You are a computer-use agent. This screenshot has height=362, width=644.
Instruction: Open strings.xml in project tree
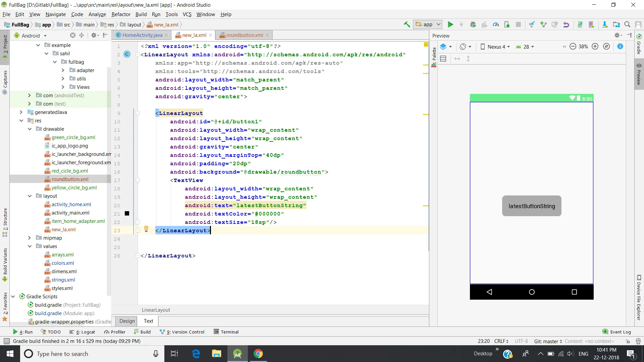click(x=63, y=280)
